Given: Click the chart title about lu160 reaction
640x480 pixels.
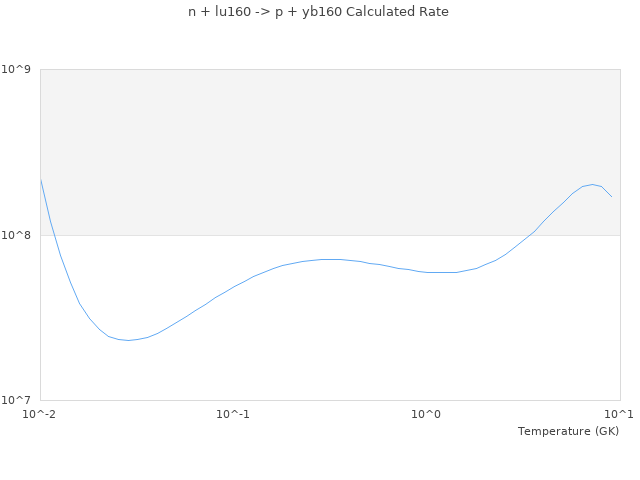Looking at the screenshot, I should point(318,12).
